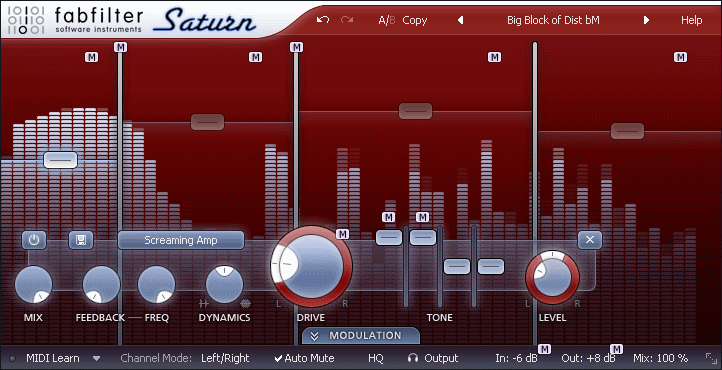Click the fourth band level handle
The width and height of the screenshot is (722, 370).
(x=627, y=131)
